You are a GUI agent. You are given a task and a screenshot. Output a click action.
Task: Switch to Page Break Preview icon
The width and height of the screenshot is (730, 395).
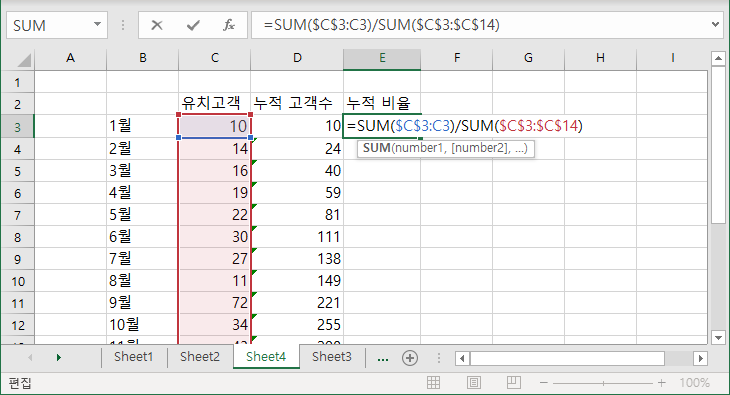point(514,383)
